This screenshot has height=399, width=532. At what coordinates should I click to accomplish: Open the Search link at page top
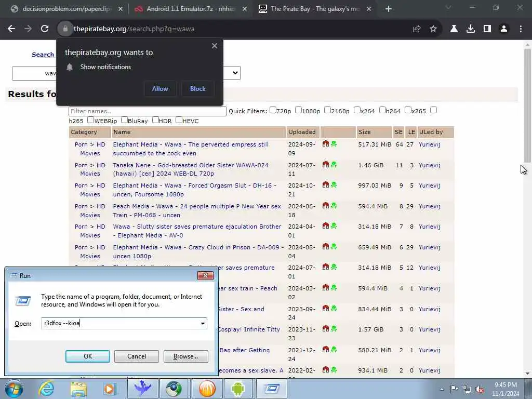coord(43,55)
